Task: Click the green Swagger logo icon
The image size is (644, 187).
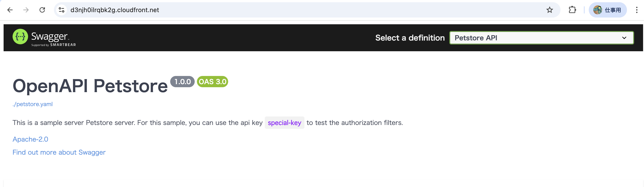Action: point(20,37)
